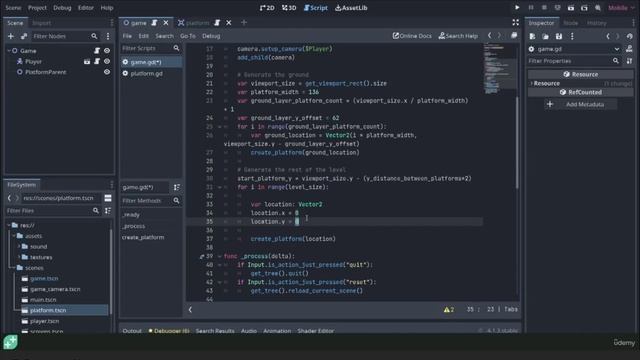This screenshot has height=360, width=640.
Task: Jump to _process in methods list
Action: (133, 226)
